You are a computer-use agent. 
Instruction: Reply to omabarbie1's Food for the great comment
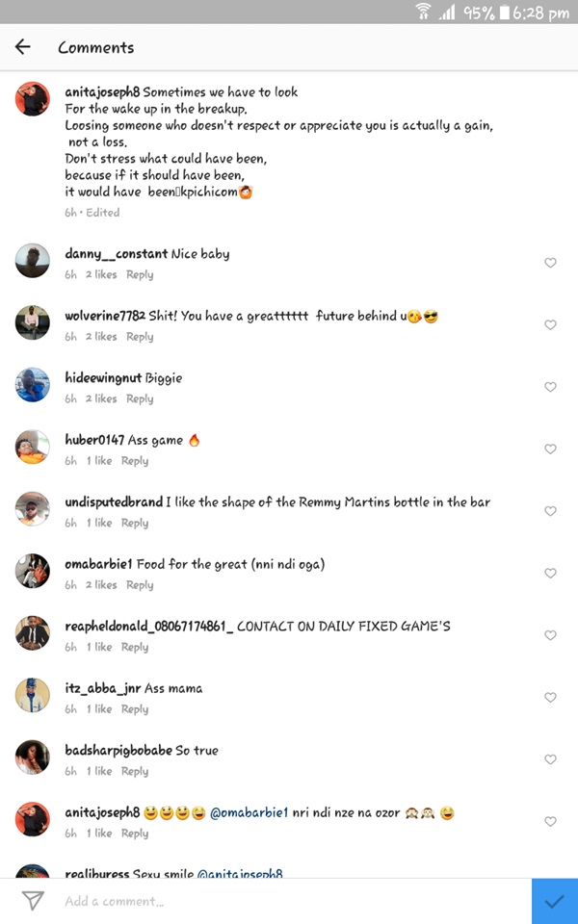[x=140, y=585]
